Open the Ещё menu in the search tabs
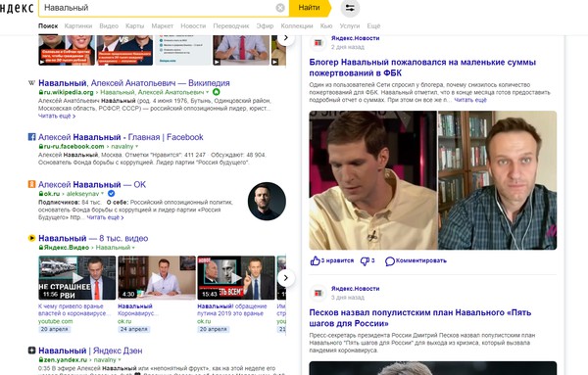This screenshot has height=375, width=588. (x=373, y=25)
